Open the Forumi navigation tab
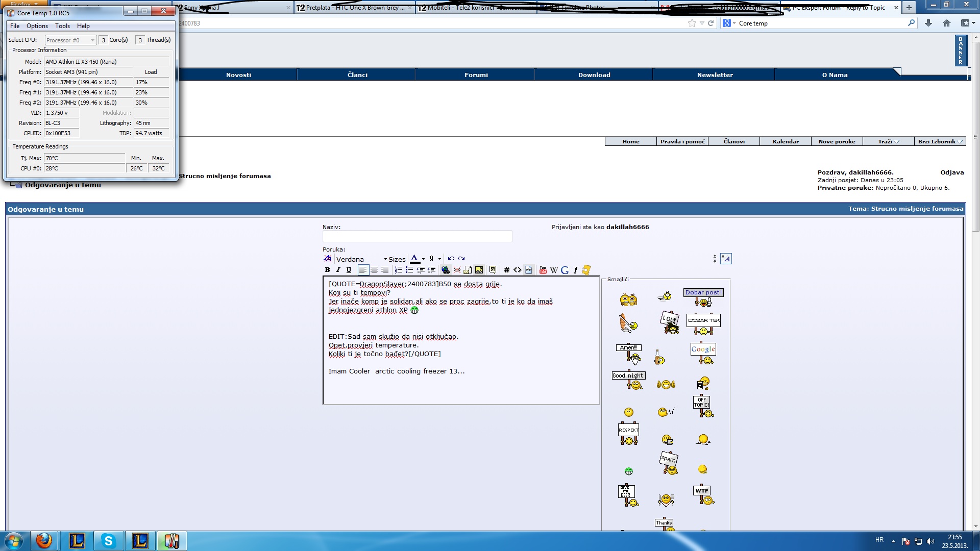 [x=476, y=75]
